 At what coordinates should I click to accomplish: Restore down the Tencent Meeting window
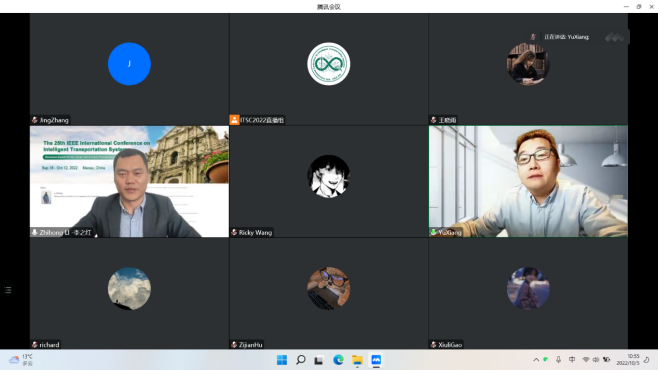(639, 7)
